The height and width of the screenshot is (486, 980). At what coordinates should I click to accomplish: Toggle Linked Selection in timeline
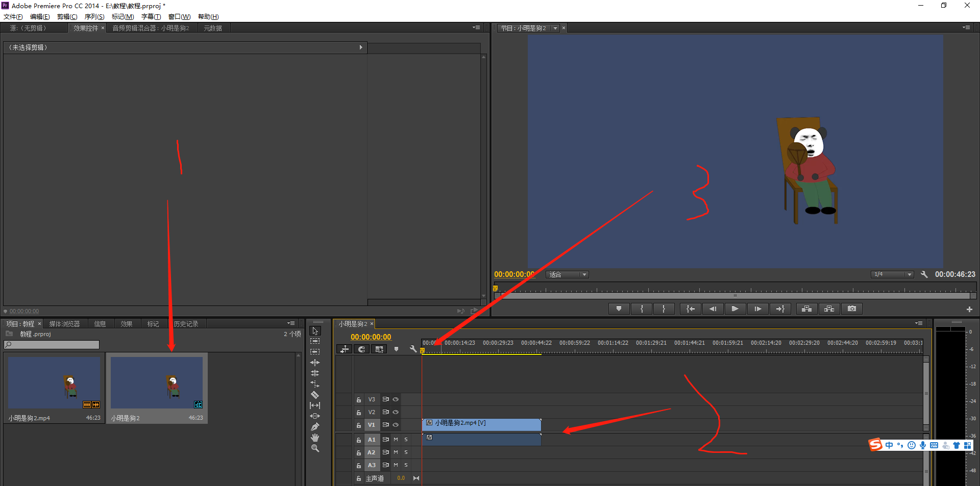coord(379,349)
